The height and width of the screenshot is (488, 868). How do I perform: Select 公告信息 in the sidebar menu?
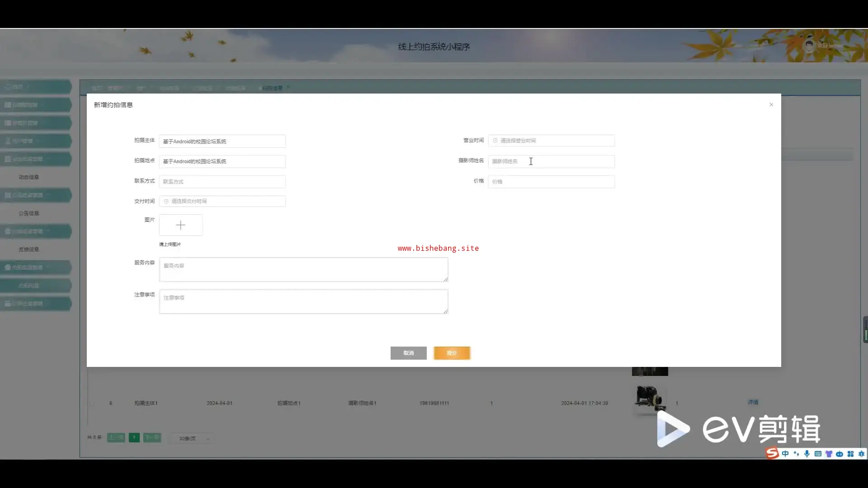[29, 213]
